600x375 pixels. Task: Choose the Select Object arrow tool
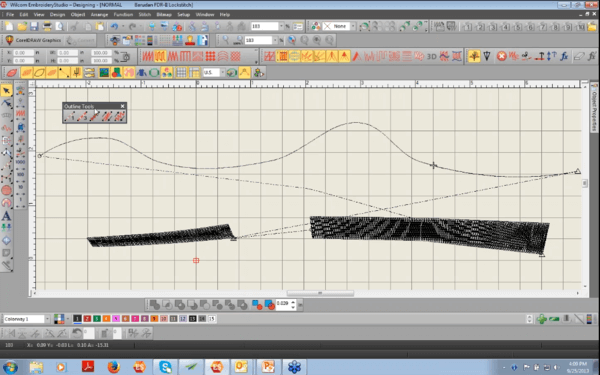tap(6, 91)
